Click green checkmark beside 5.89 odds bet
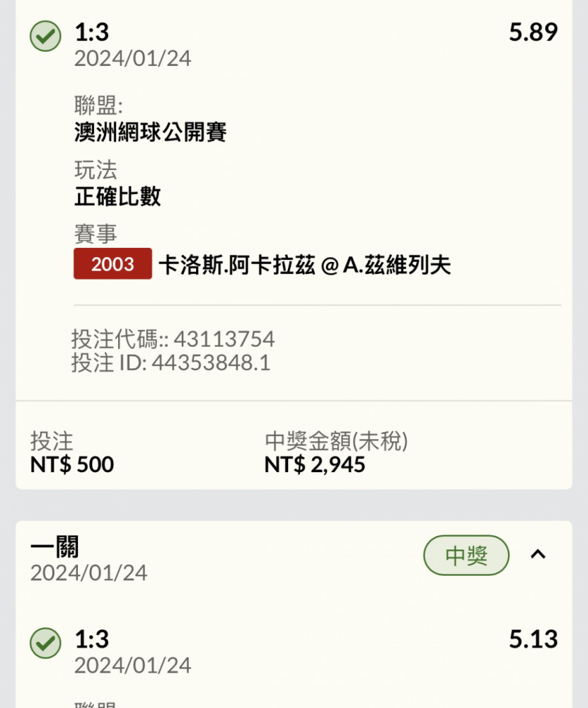This screenshot has width=588, height=708. (x=45, y=36)
